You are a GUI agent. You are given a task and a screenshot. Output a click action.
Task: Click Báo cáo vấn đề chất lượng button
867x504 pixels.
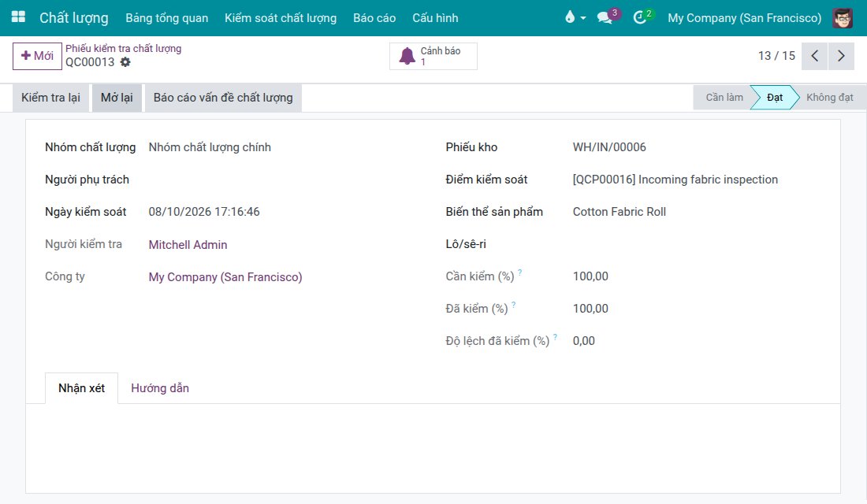tap(223, 98)
